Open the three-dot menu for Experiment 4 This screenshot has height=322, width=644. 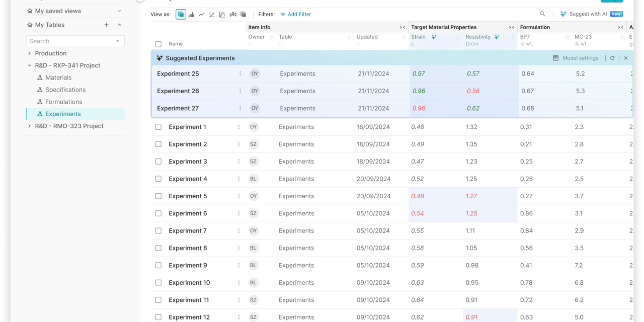tap(239, 179)
